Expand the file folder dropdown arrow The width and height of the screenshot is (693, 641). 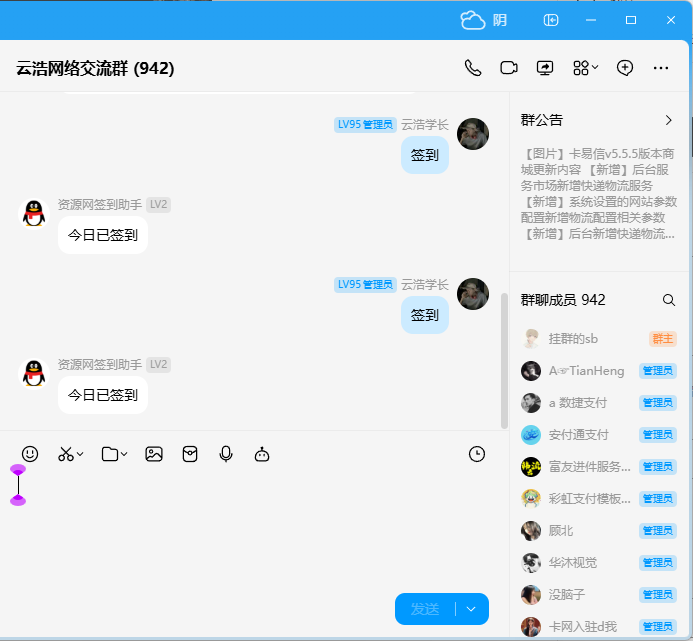click(124, 454)
